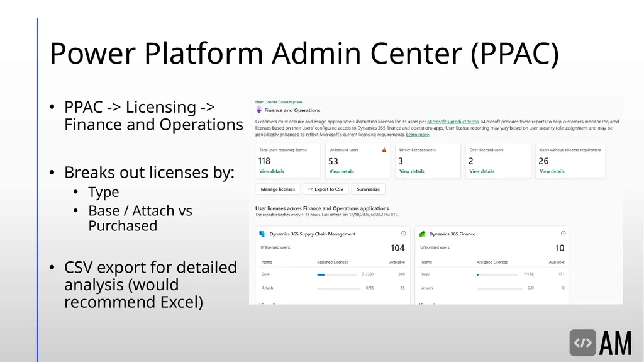Image resolution: width=644 pixels, height=362 pixels.
Task: Open the Microsoft's product terms link
Action: point(453,122)
